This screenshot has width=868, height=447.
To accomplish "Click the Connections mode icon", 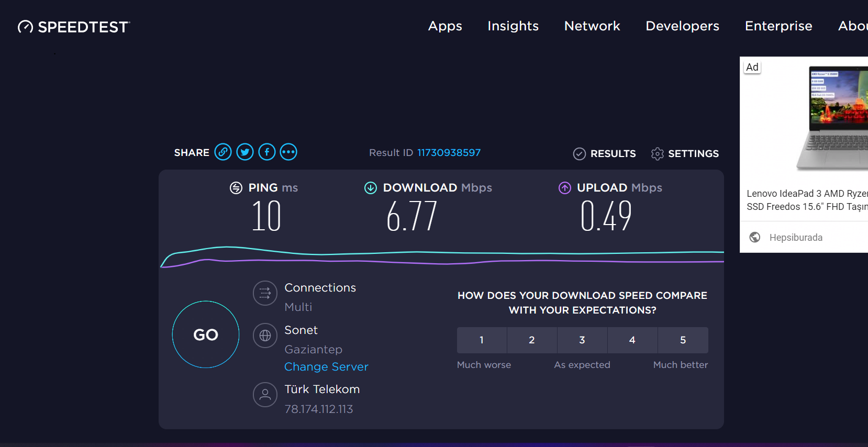I will pyautogui.click(x=265, y=293).
